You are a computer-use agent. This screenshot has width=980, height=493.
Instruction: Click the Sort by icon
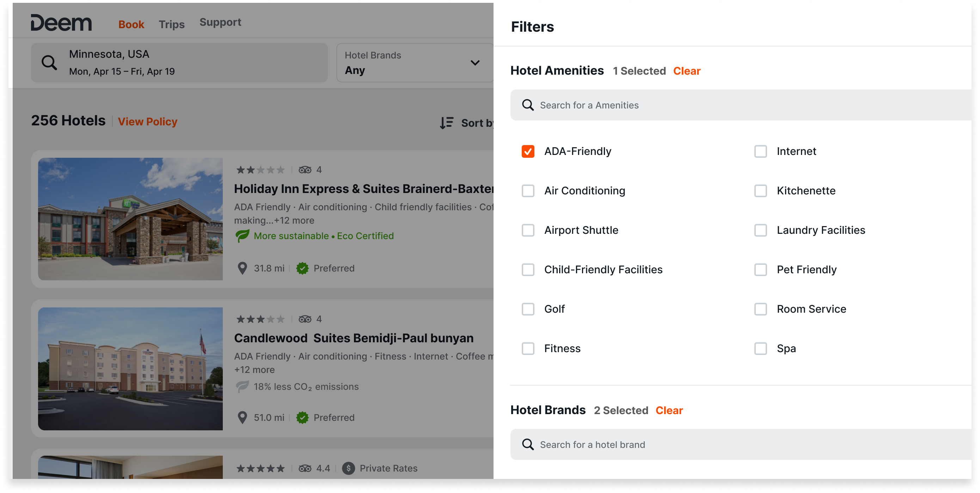pos(447,123)
